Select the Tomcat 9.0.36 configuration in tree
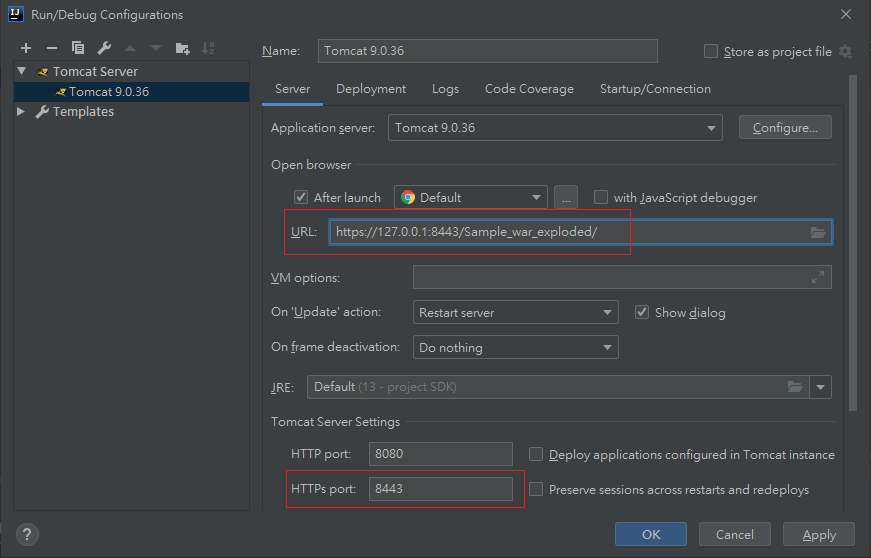The width and height of the screenshot is (871, 558). [x=132, y=92]
